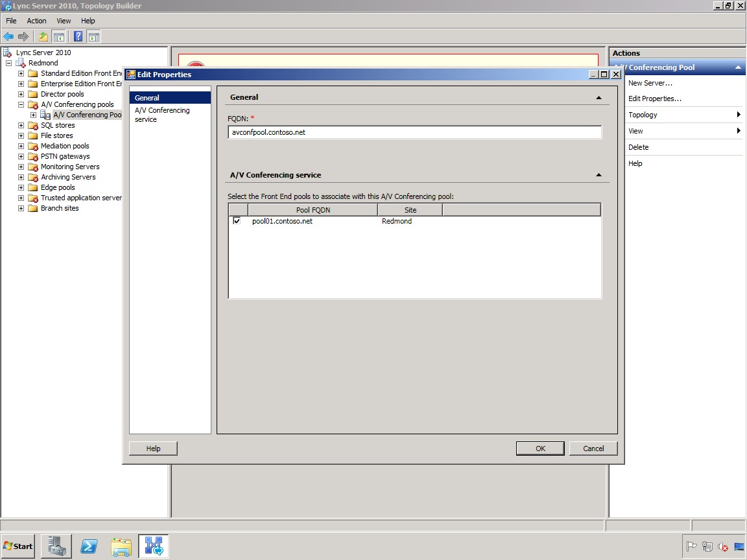The image size is (747, 560).
Task: Click Cancel in Edit Properties dialog
Action: click(x=593, y=449)
